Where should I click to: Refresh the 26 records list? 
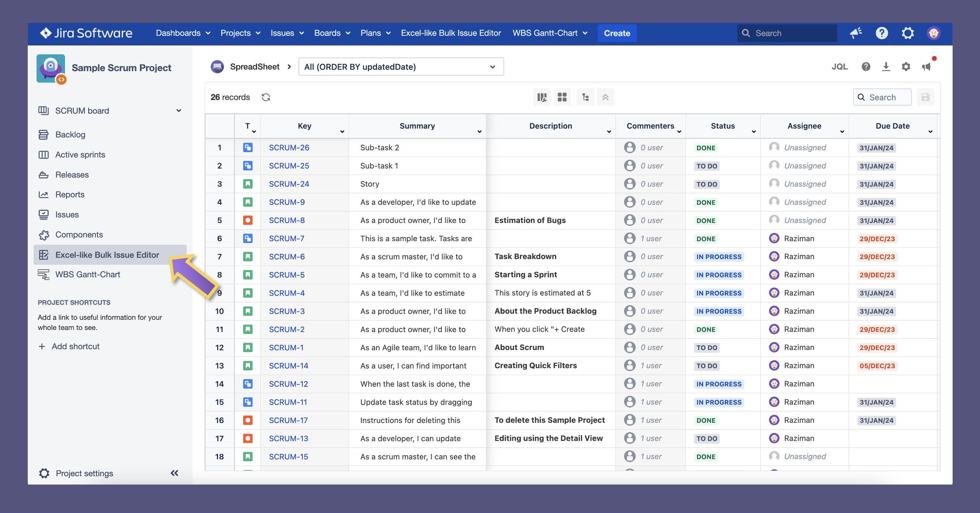[x=266, y=97]
